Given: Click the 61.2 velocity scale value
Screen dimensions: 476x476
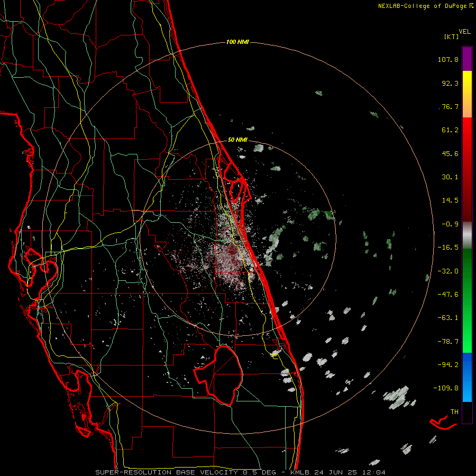Looking at the screenshot, I should click(x=450, y=130).
